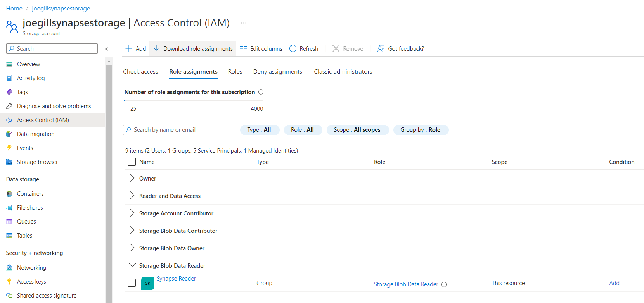Click the Data migration icon
The image size is (644, 303).
click(x=9, y=134)
